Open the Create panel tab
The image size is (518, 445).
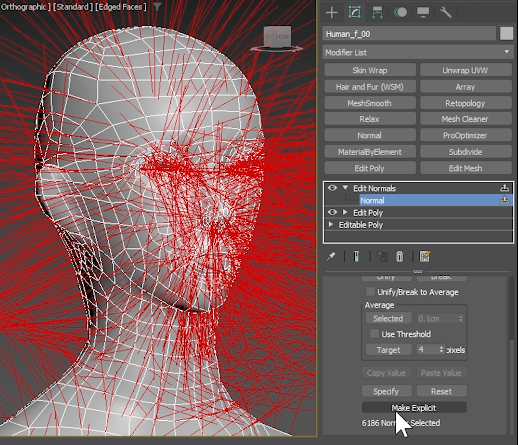(332, 13)
